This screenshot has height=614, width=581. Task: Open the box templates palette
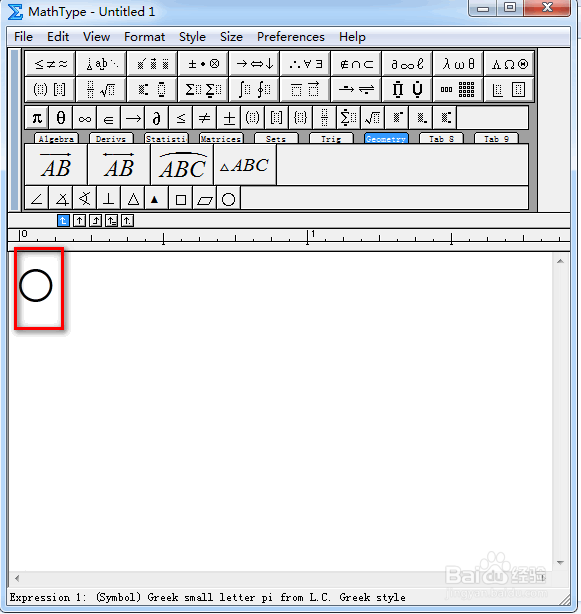click(509, 89)
